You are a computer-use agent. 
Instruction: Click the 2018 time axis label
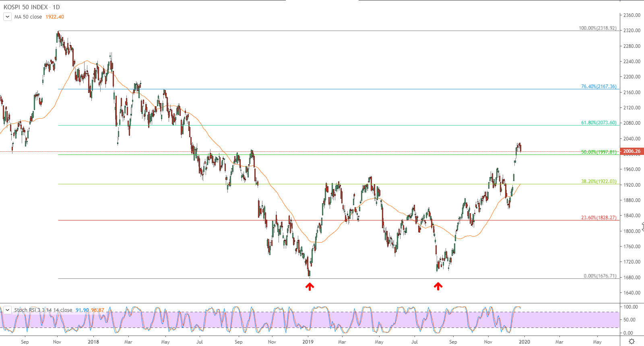[93, 342]
